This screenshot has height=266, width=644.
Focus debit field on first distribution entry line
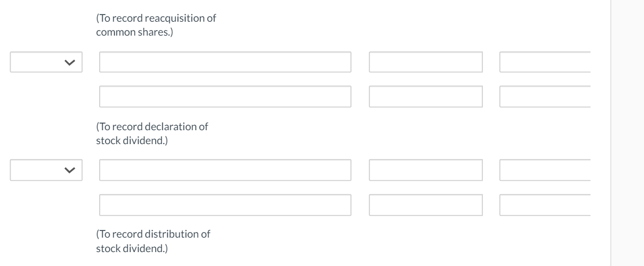[426, 170]
